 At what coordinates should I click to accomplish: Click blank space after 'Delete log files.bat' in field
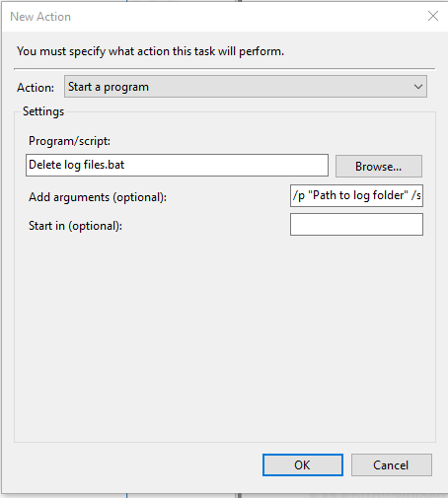click(224, 165)
